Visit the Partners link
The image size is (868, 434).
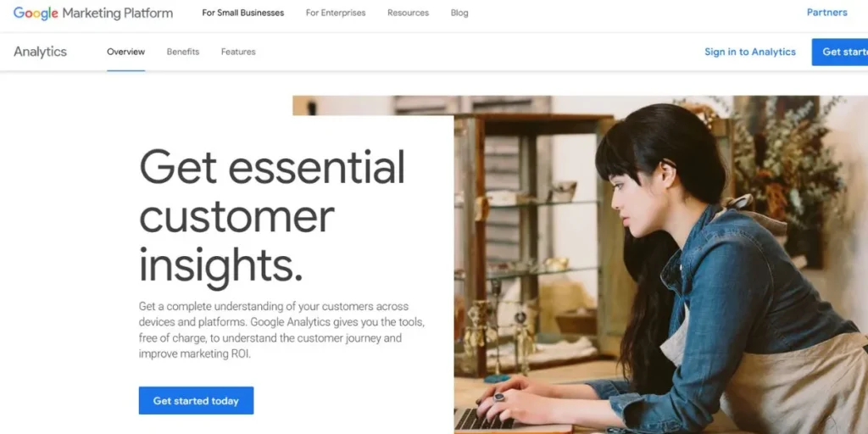pyautogui.click(x=827, y=12)
